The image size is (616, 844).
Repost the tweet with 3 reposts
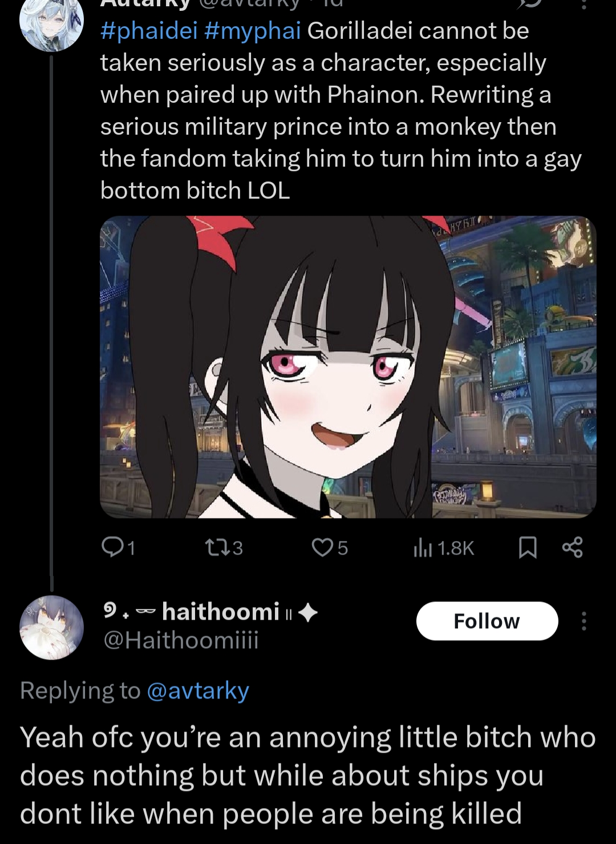click(216, 548)
